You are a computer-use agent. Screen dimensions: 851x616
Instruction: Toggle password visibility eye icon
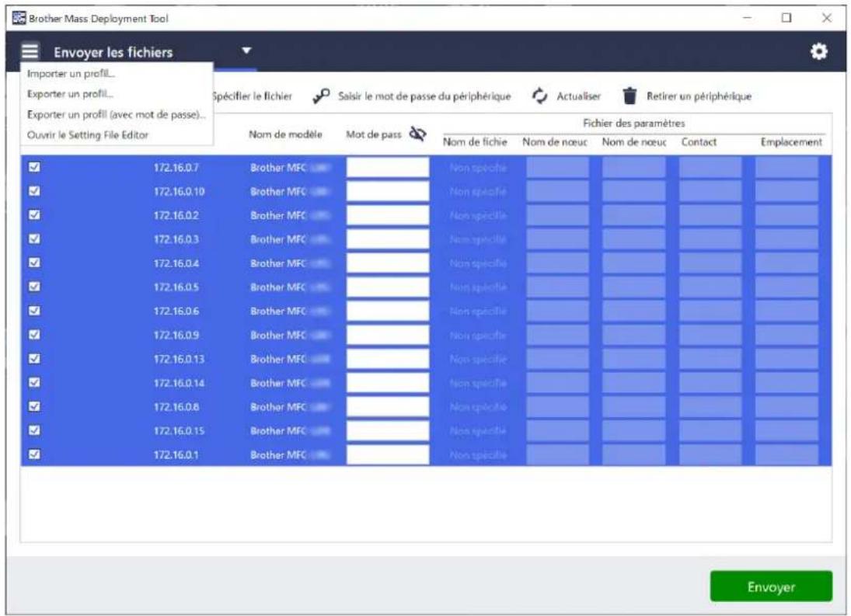(417, 134)
